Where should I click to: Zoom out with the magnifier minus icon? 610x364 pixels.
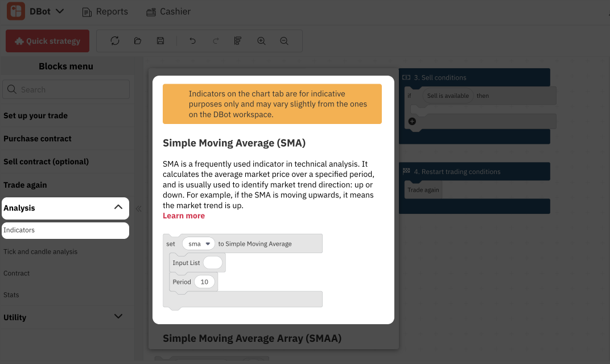(x=284, y=41)
